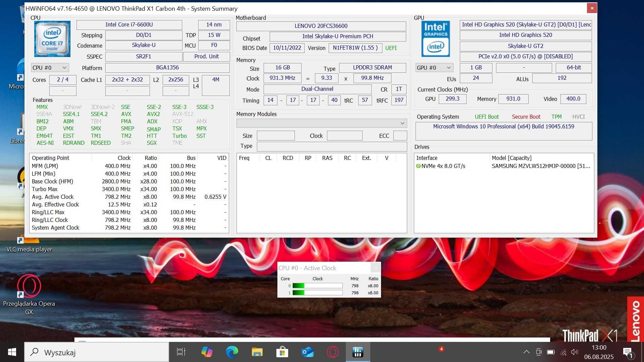This screenshot has width=644, height=362.
Task: Click the Meet Now tray icon
Action: (539, 352)
